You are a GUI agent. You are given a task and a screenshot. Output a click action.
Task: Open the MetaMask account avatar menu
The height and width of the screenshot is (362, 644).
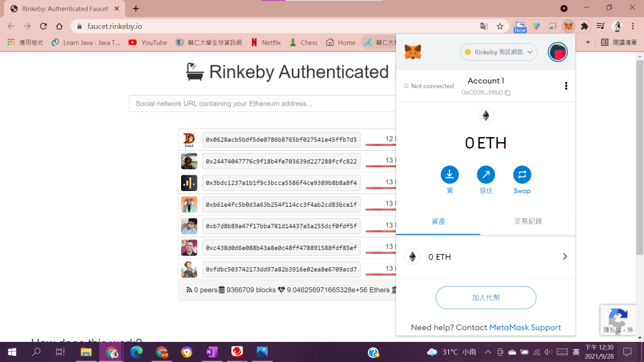[557, 52]
